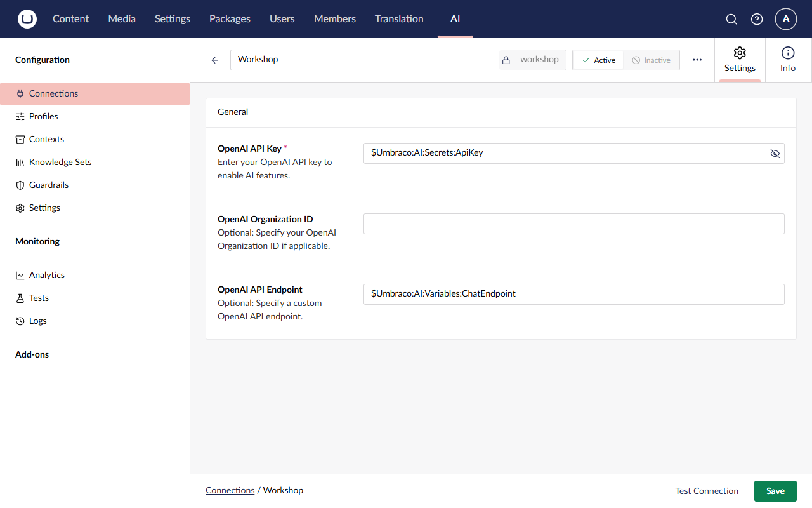Follow the Connections breadcrumb link
Screen dimensions: 812x508
pos(230,490)
